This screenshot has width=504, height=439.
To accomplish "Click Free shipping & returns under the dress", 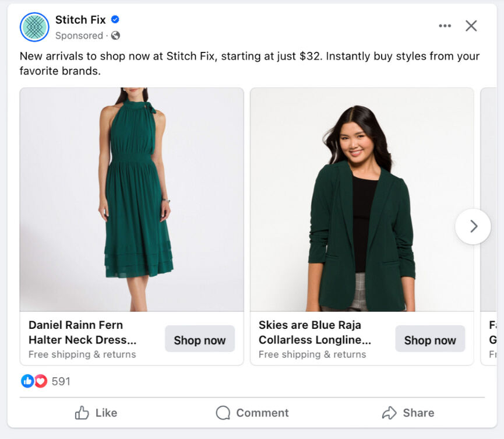I will tap(82, 354).
